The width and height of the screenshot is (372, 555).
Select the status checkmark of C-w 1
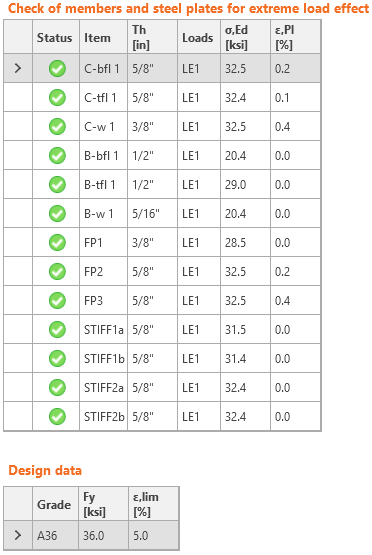[x=57, y=126]
